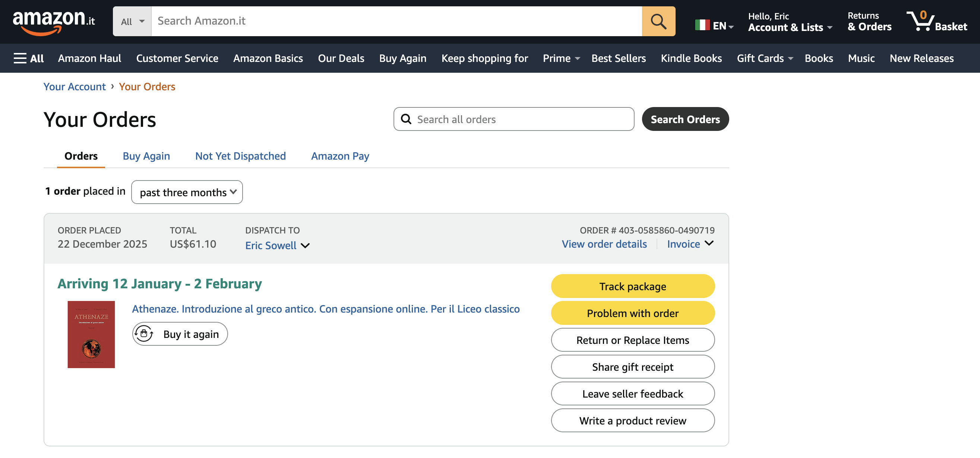This screenshot has height=458, width=980.
Task: Click Your Orders breadcrumb link
Action: [x=147, y=87]
